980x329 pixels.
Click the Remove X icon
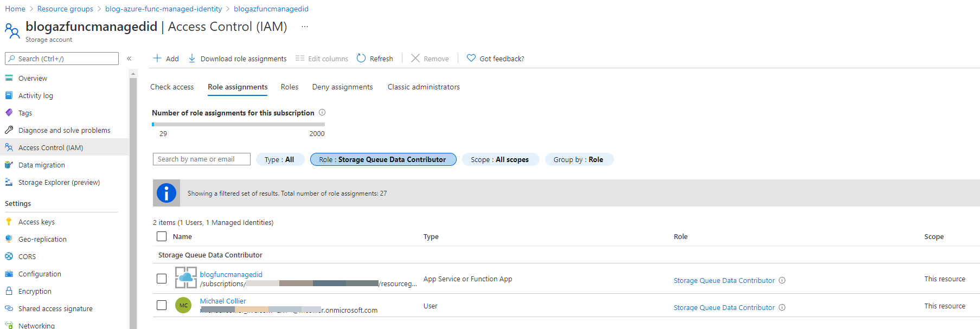click(415, 58)
